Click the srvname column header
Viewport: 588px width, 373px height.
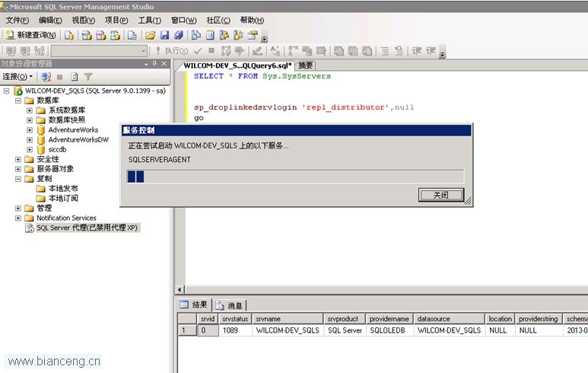pyautogui.click(x=288, y=319)
